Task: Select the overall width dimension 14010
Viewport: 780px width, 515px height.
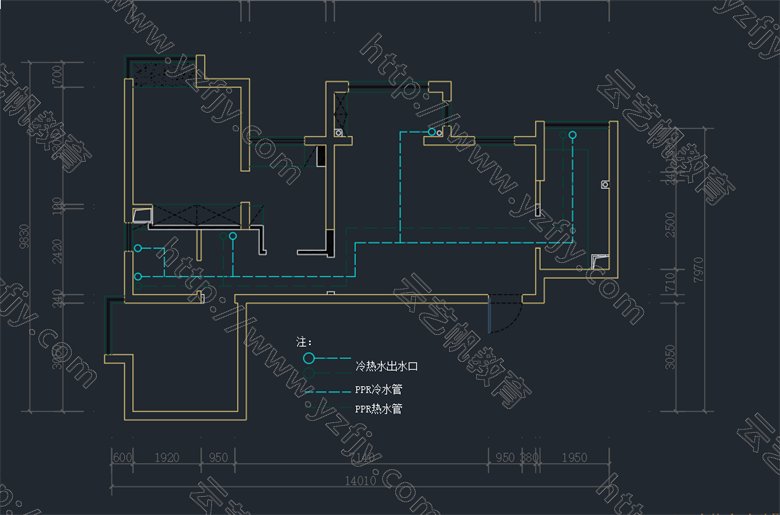Action: (360, 481)
